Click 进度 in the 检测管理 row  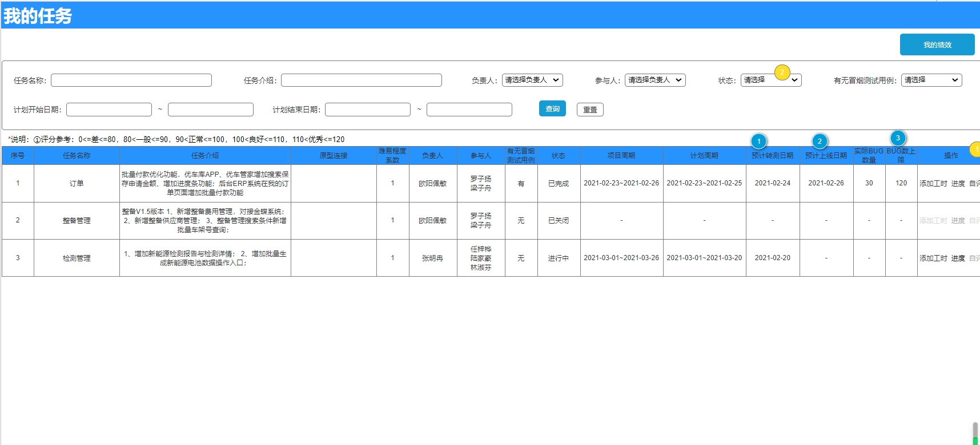[958, 258]
